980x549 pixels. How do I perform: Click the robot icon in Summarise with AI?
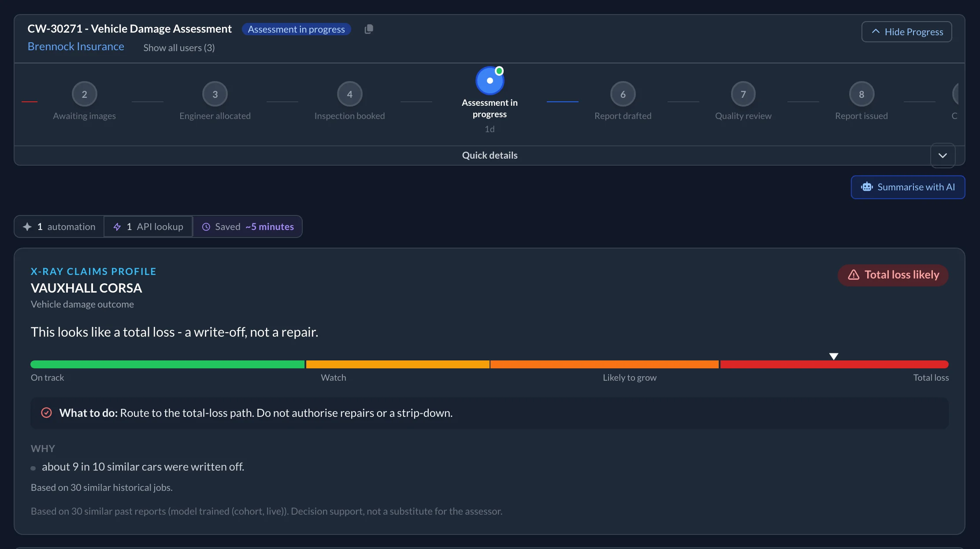(x=867, y=187)
